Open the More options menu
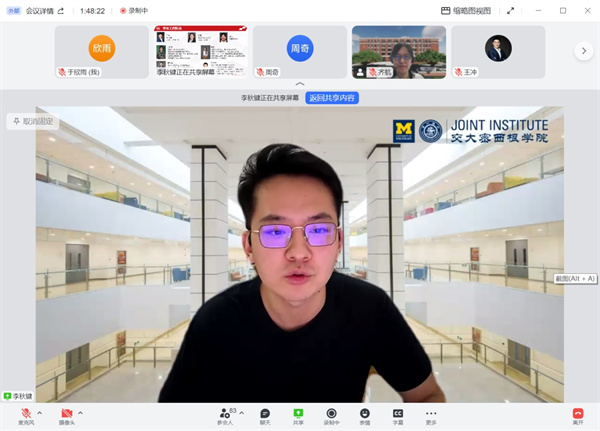Viewport: 600px width, 431px height. 431,414
